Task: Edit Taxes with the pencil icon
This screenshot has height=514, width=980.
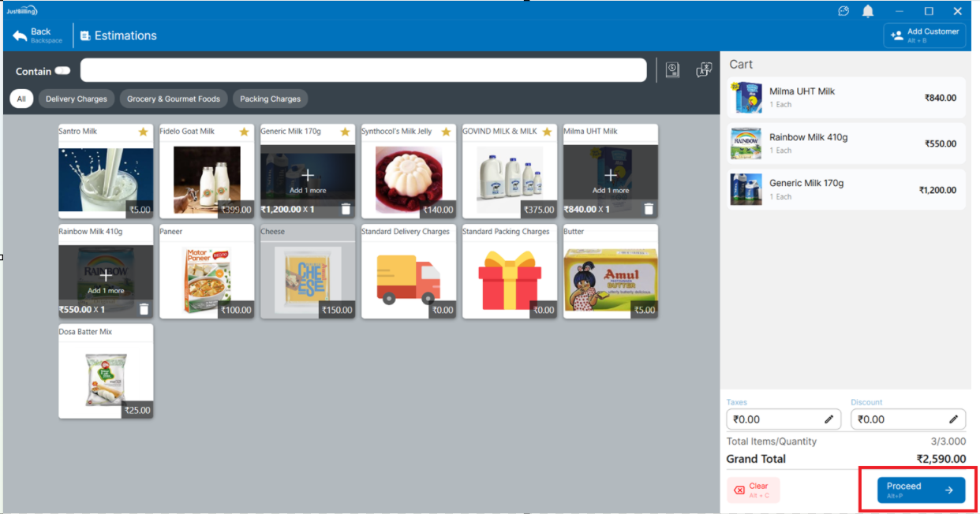Action: pos(829,419)
